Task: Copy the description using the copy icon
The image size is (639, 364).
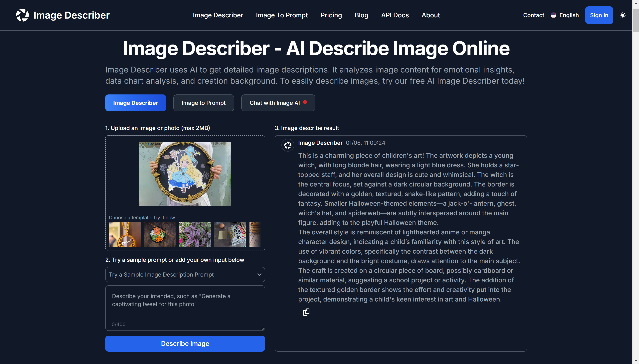Action: (x=306, y=312)
